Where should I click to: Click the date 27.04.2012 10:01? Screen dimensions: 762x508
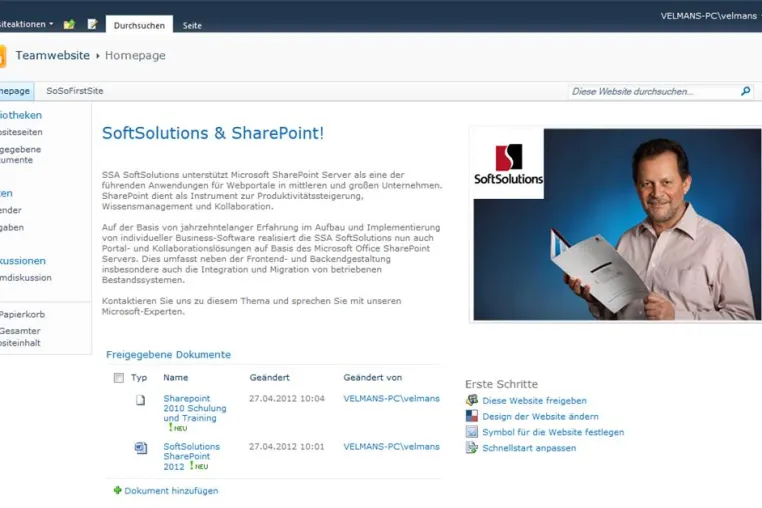[287, 446]
